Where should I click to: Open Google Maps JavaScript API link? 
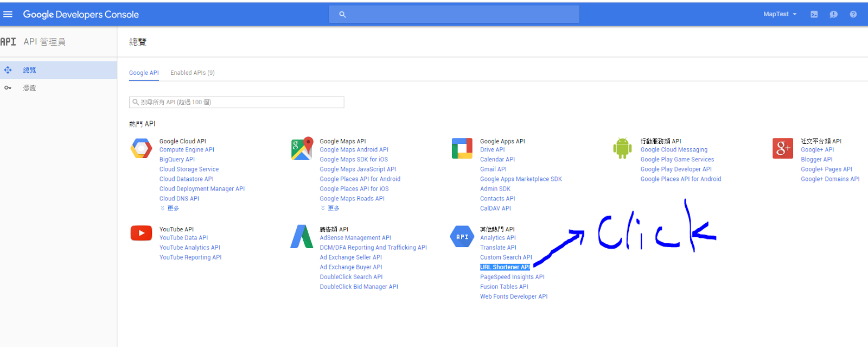(x=358, y=169)
